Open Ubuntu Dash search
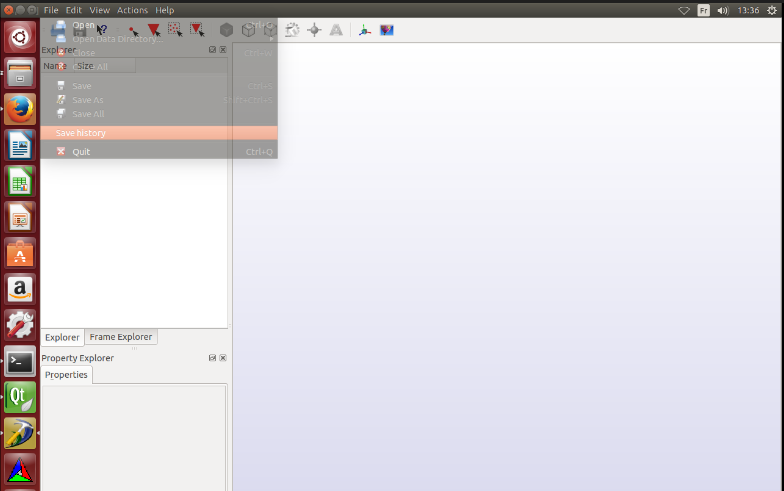This screenshot has height=491, width=784. coord(20,38)
